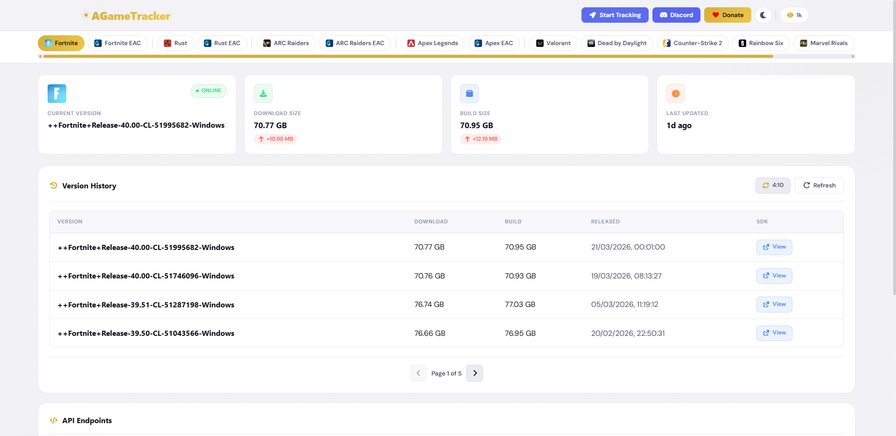Toggle dark mode moon icon
The image size is (896, 436).
tap(764, 15)
